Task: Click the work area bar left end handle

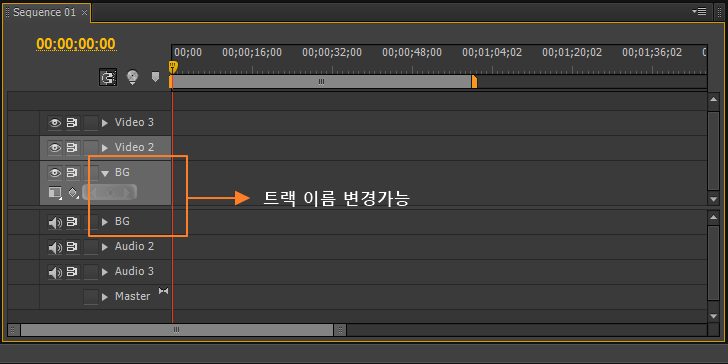Action: pyautogui.click(x=171, y=82)
